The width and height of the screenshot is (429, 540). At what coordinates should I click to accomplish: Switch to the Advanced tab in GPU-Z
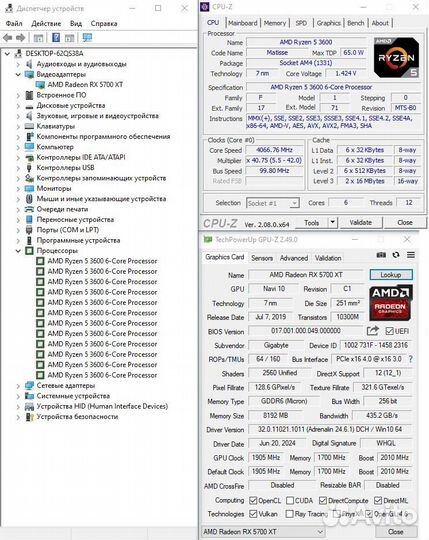[294, 258]
